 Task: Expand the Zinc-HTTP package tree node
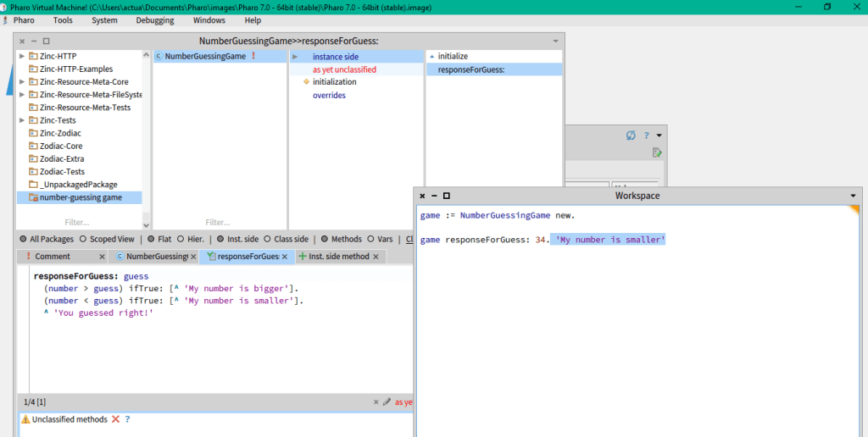(x=22, y=57)
